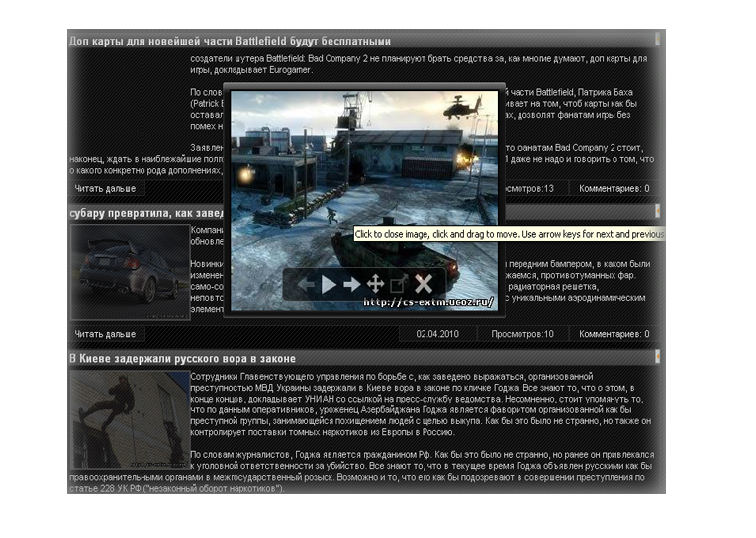Click the small icon right of the Subaru headline
The height and width of the screenshot is (538, 756).
tap(657, 211)
